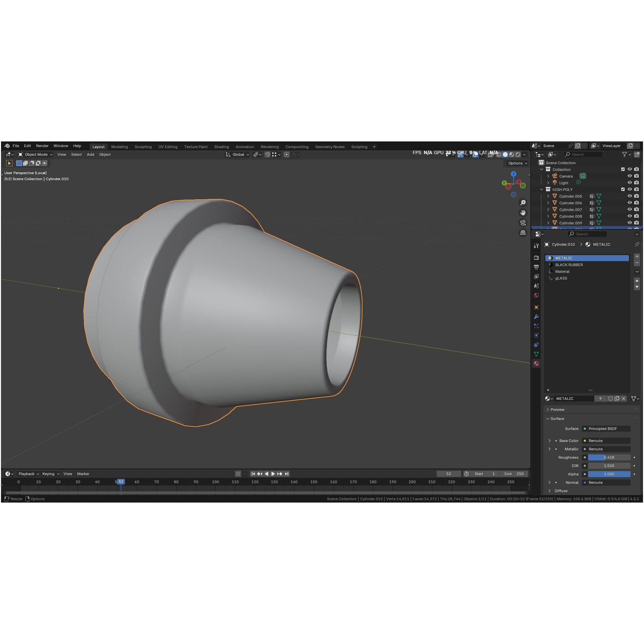This screenshot has height=644, width=644.
Task: Switch perspective/orthographic projection icon
Action: coord(523,233)
